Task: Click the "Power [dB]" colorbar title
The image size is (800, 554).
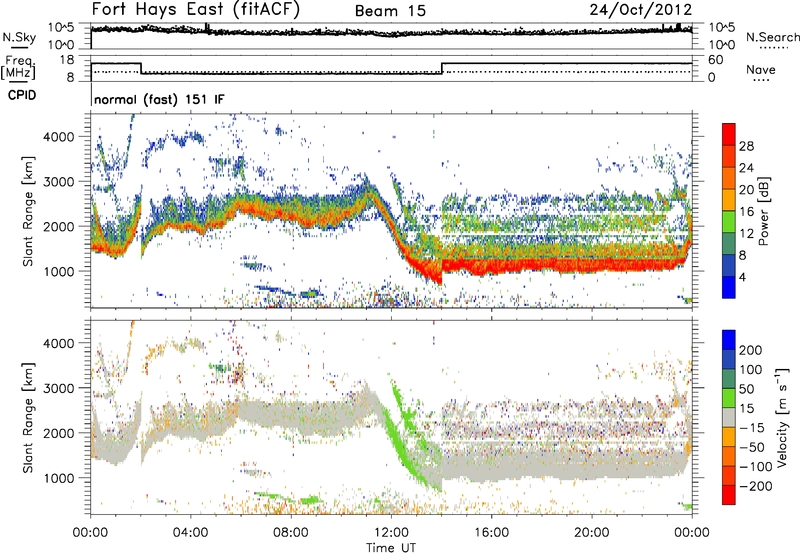Action: tap(764, 211)
